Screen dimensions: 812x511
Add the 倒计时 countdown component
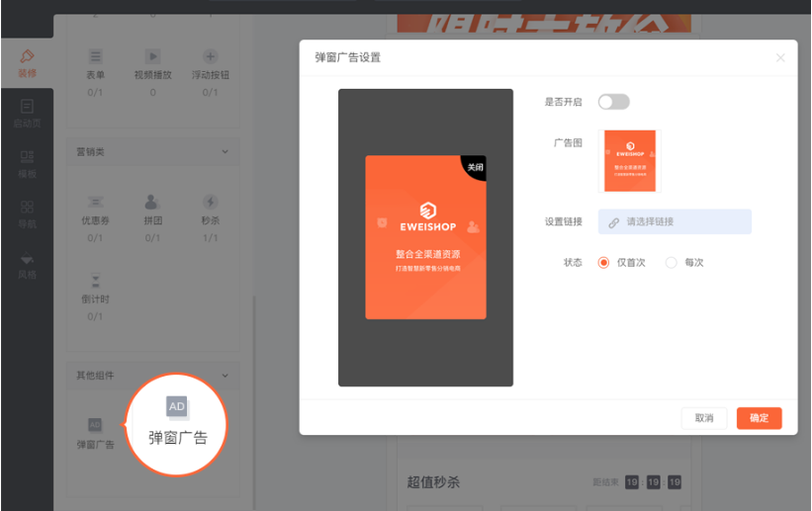[95, 297]
